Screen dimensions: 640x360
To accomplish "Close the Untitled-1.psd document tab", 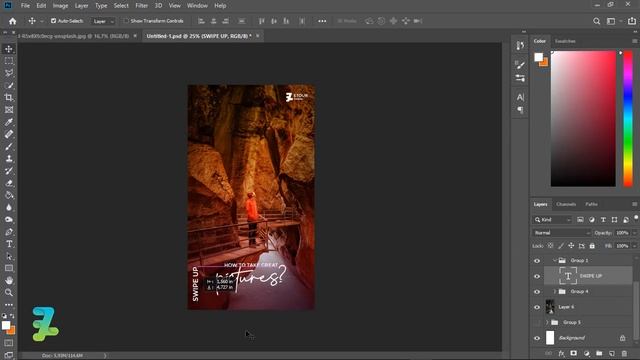I will coord(258,36).
